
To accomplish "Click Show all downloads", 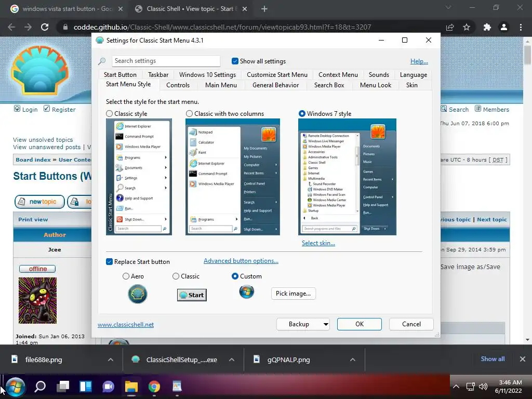I will click(x=493, y=359).
